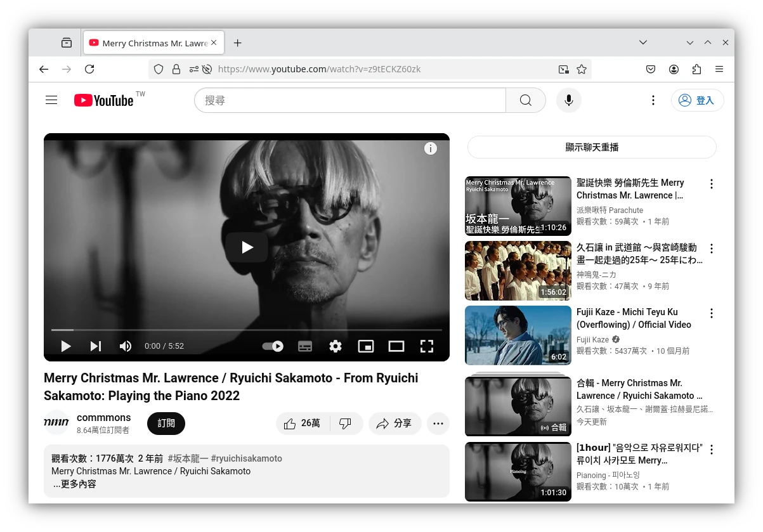
Task: Click hashtag #坂本龍一
Action: 188,458
